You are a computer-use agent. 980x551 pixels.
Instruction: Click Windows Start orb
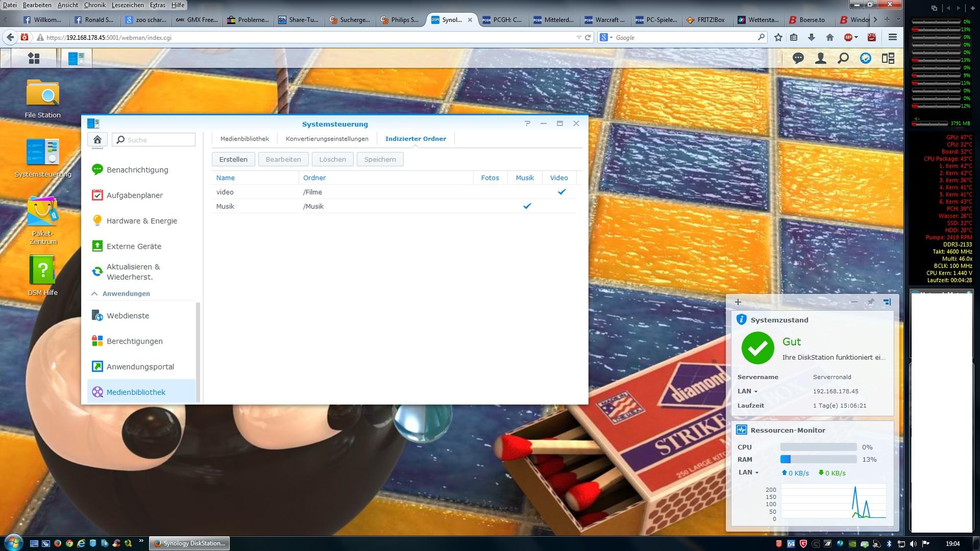click(13, 542)
